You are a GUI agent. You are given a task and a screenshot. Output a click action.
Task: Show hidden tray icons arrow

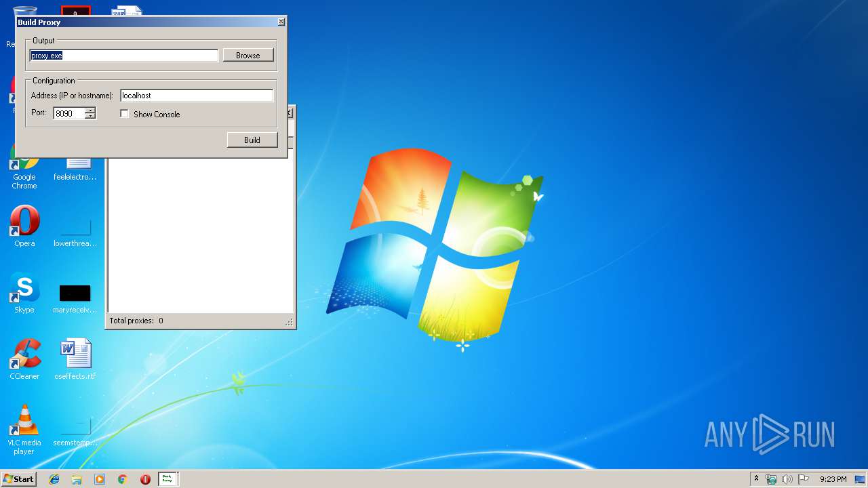pos(756,479)
